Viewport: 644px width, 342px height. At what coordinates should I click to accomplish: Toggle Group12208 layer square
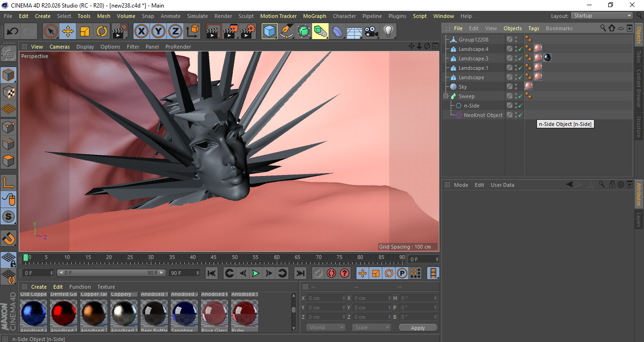510,40
